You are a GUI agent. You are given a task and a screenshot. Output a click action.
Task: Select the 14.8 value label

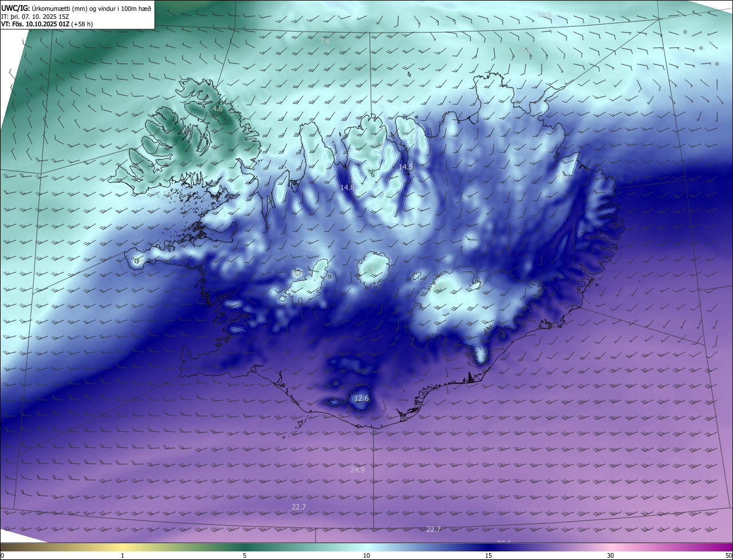[347, 187]
